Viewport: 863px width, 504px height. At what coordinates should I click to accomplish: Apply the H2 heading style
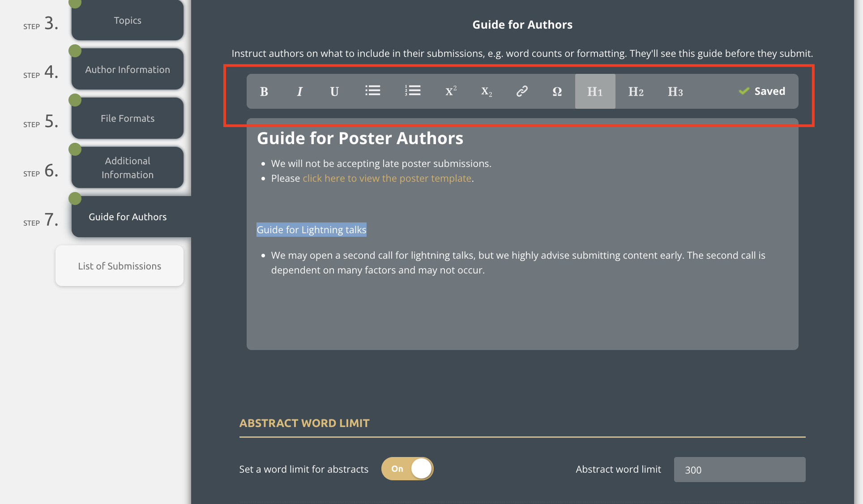(x=635, y=91)
